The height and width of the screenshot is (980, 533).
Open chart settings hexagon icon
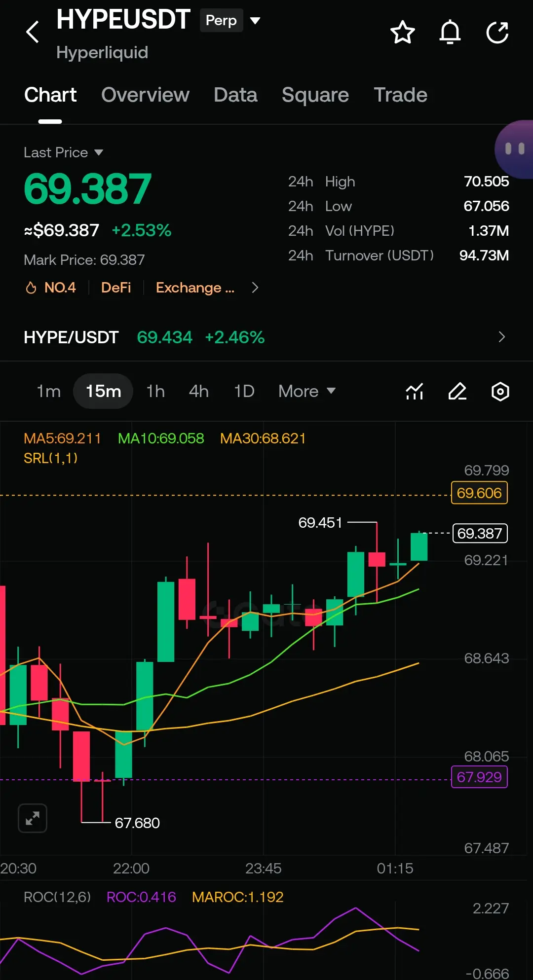[x=500, y=392]
